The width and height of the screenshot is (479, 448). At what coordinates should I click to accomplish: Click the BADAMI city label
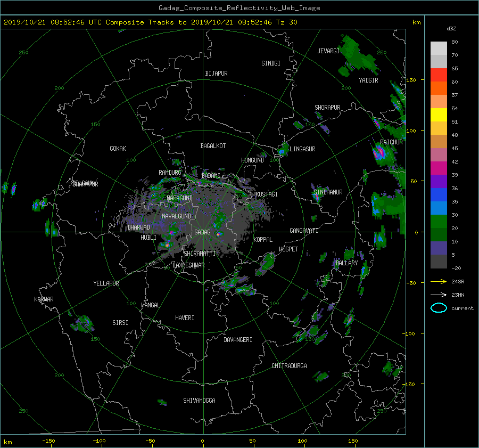[211, 176]
